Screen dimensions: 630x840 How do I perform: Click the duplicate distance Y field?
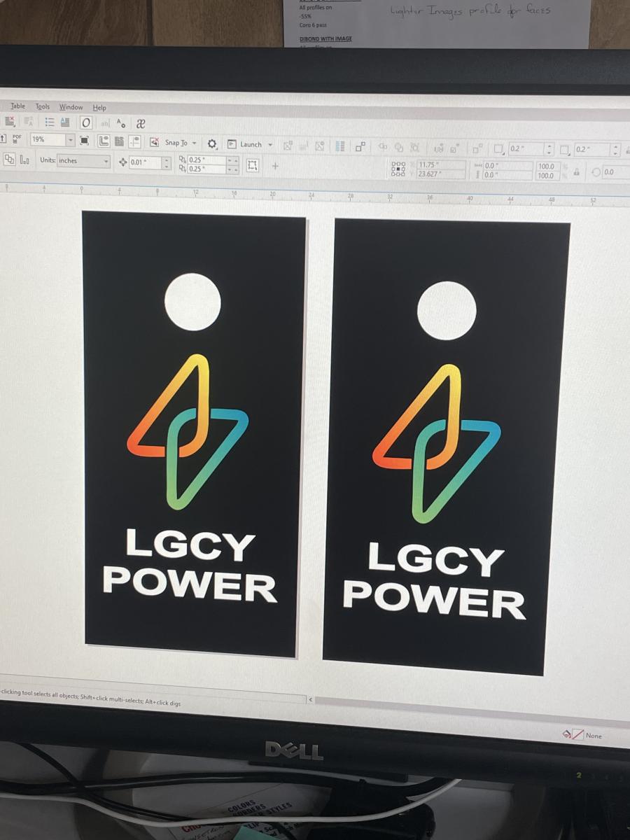pos(206,169)
